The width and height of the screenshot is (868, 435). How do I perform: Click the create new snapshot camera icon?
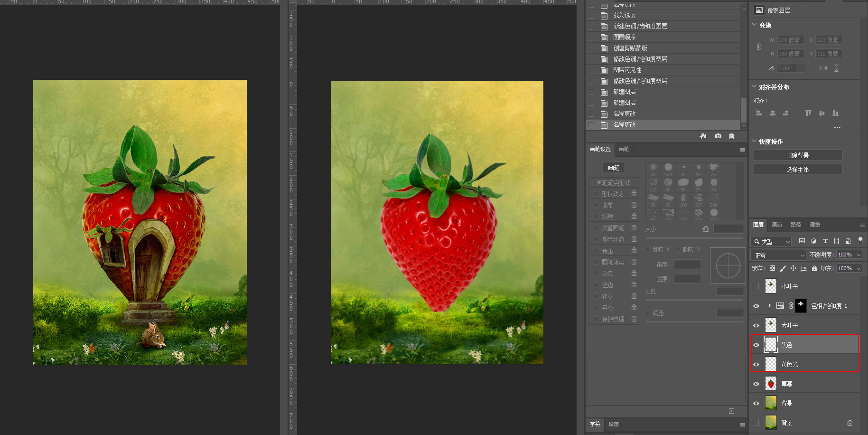[x=718, y=136]
